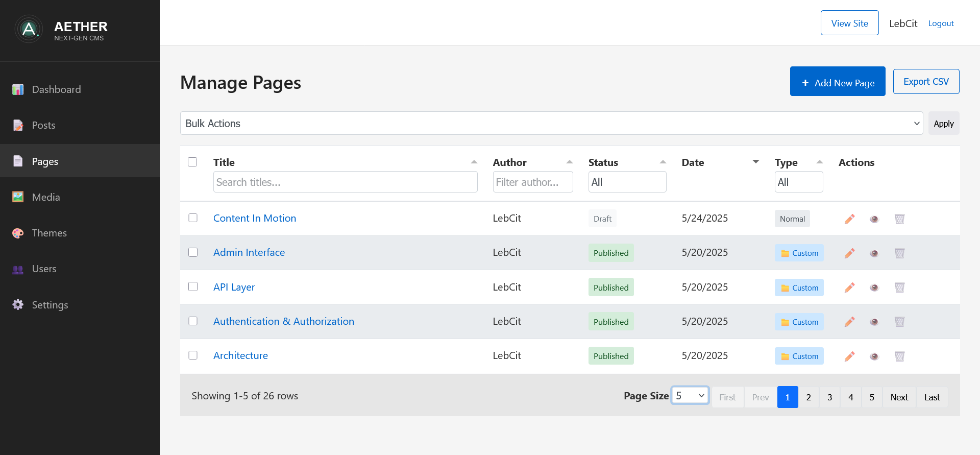
Task: Delete API Layer using trash icon
Action: (x=899, y=288)
